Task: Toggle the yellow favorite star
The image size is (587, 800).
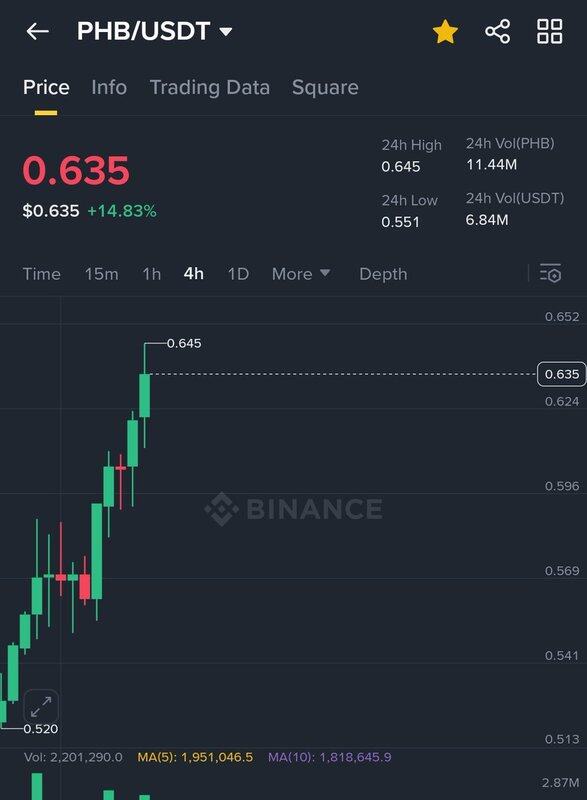Action: [445, 32]
